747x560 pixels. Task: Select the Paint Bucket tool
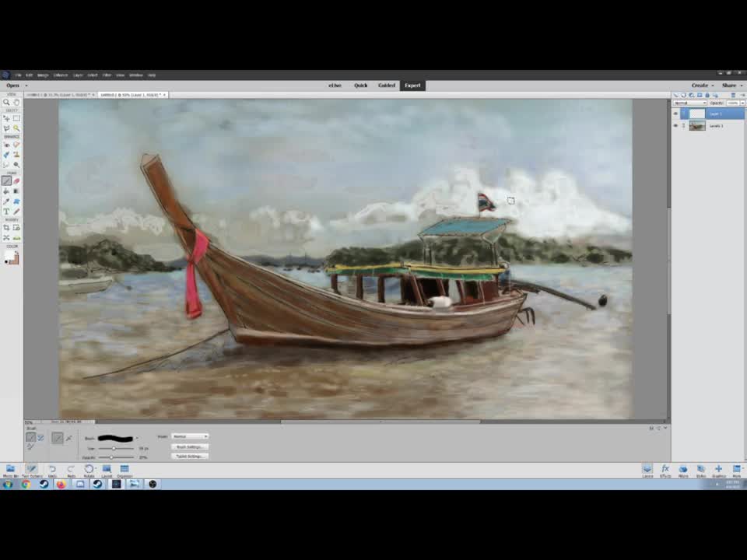pos(6,191)
